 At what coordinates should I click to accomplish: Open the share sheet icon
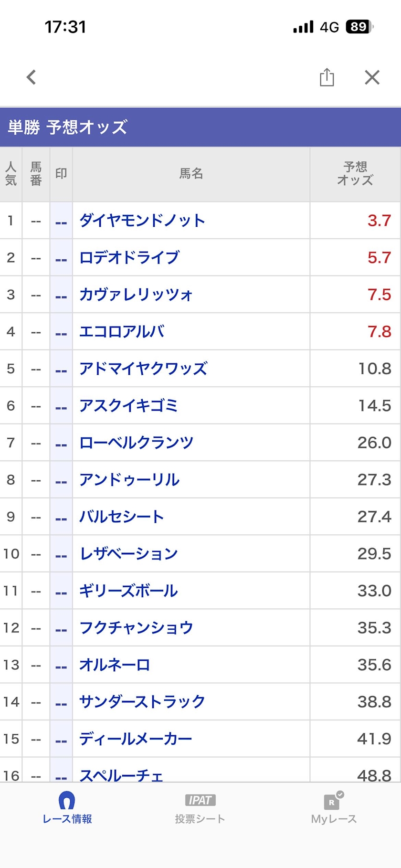(x=327, y=77)
